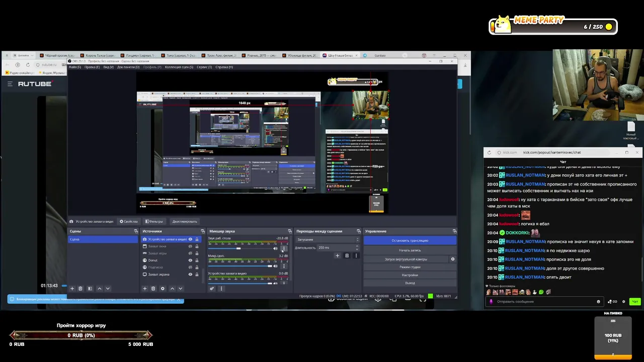
Task: Close ad-blocker notification banner on Rutube
Action: [x=178, y=299]
